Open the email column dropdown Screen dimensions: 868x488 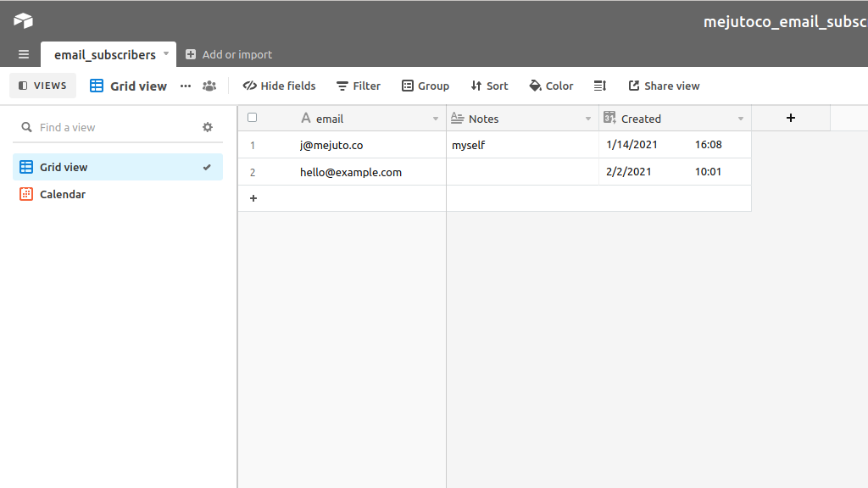click(x=436, y=118)
